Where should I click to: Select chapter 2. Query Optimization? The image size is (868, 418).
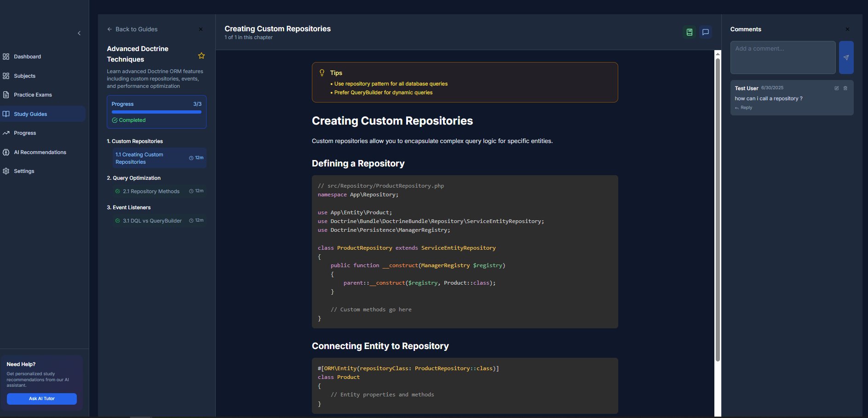coord(134,178)
